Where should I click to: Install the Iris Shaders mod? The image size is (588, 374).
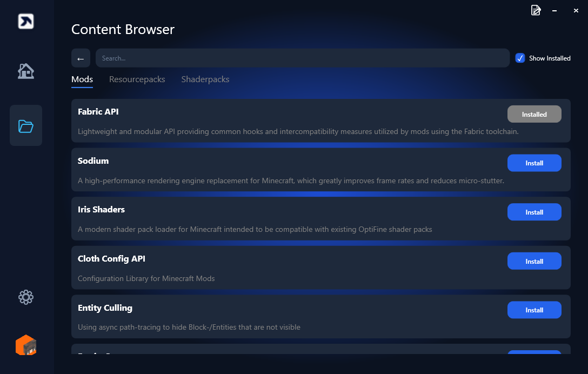pyautogui.click(x=534, y=212)
